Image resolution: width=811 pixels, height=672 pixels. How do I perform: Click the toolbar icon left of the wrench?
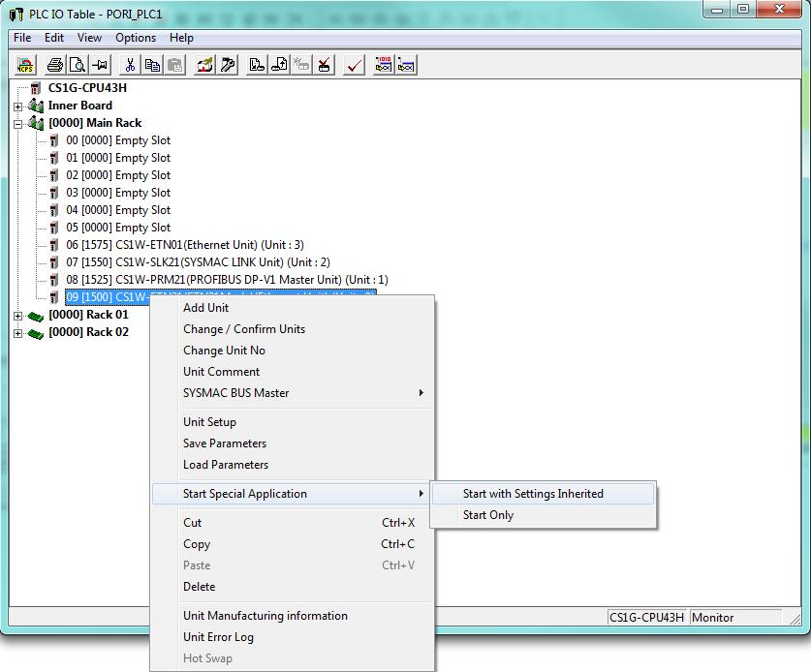tap(204, 65)
